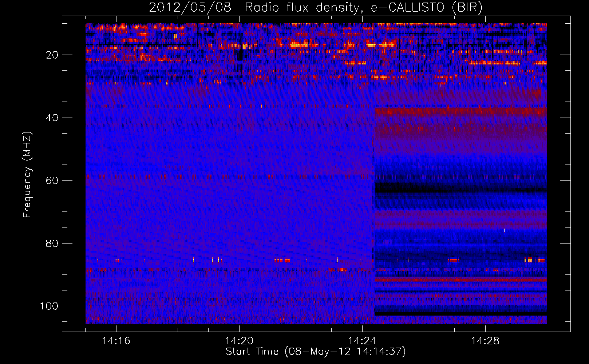The image size is (589, 364).
Task: Click the "14:24" time axis tick label
Action: pos(362,341)
